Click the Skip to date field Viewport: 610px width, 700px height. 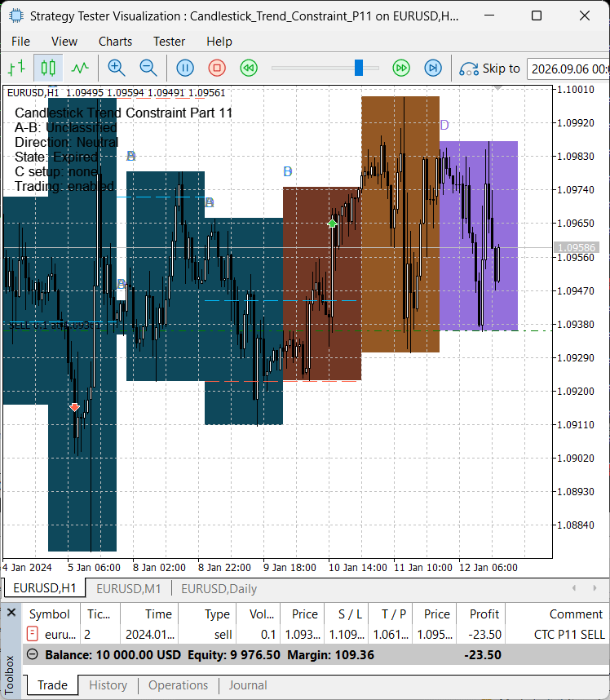click(568, 69)
